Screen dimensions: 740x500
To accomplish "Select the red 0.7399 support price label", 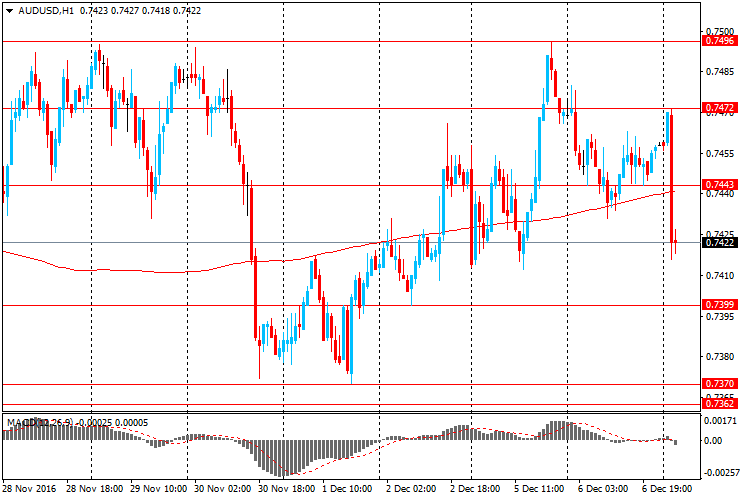I will coord(720,304).
